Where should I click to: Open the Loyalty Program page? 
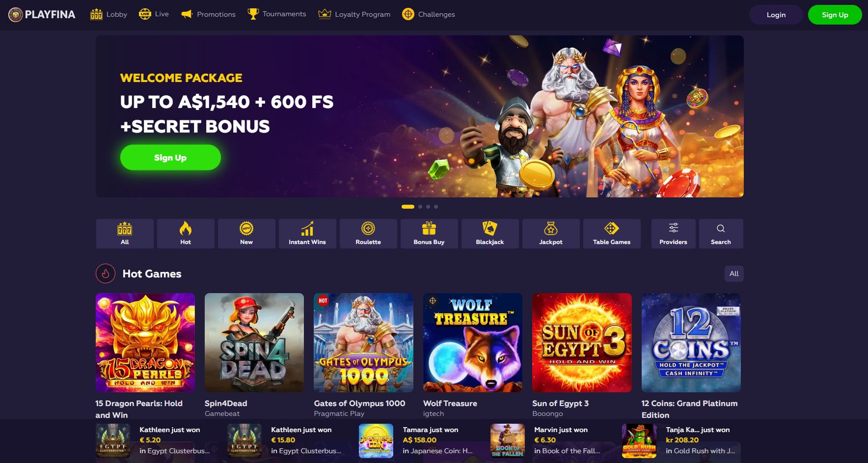click(x=354, y=14)
